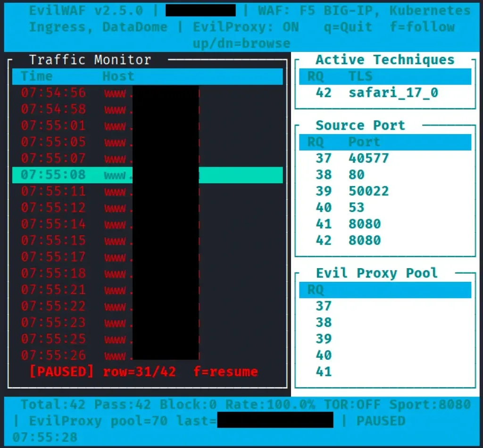Viewport: 483px width, 448px height.
Task: Select the 07:55:23 traffic row
Action: tap(147, 322)
